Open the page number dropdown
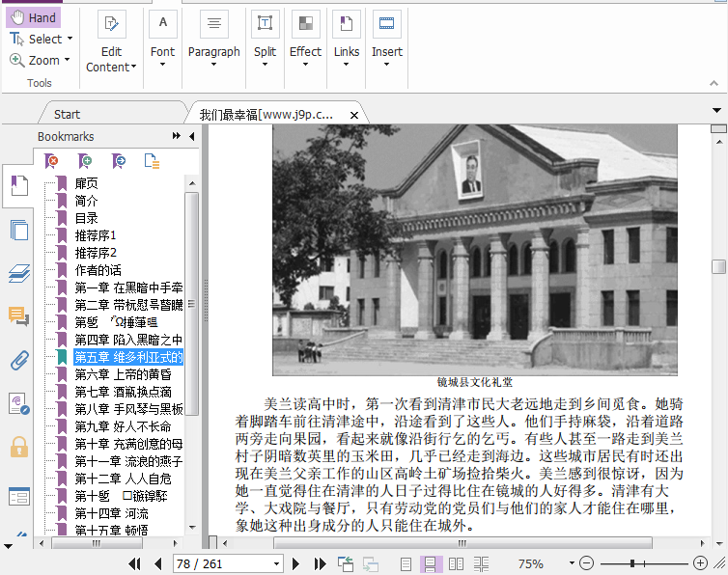Image resolution: width=728 pixels, height=575 pixels. (x=275, y=563)
